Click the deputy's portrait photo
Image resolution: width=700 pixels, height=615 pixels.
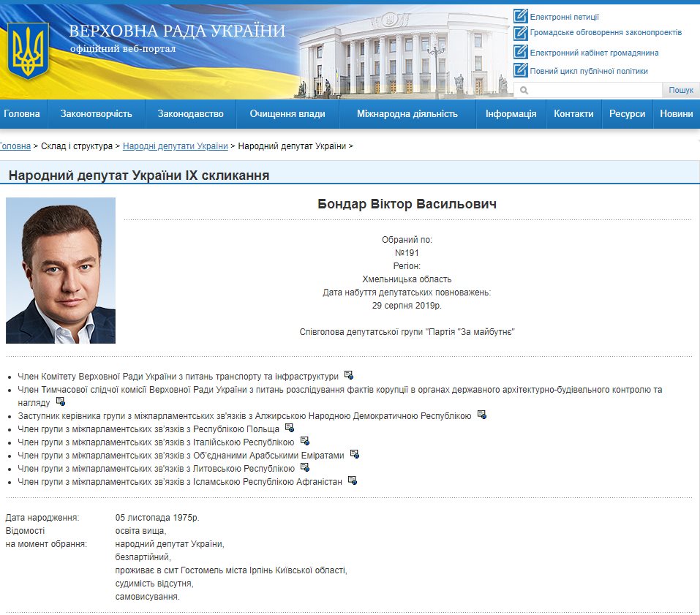[61, 271]
